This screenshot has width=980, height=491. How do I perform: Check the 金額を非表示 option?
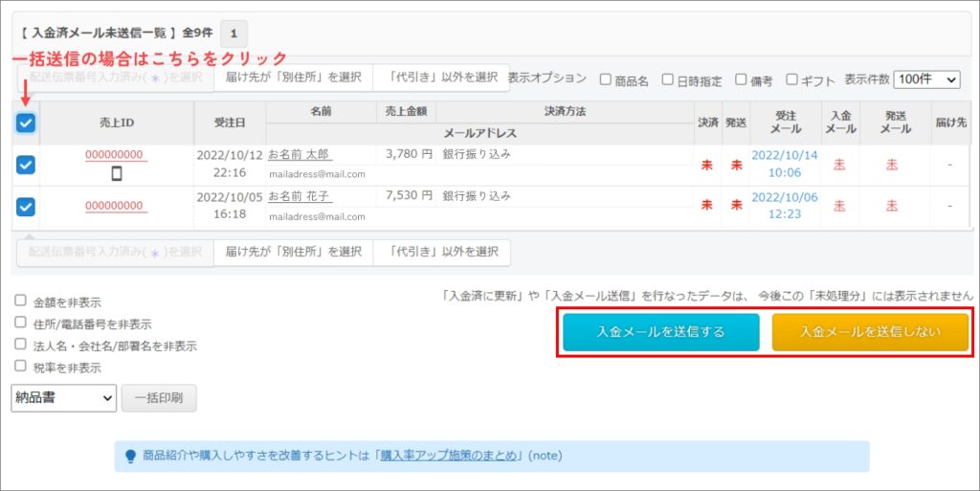pos(20,301)
